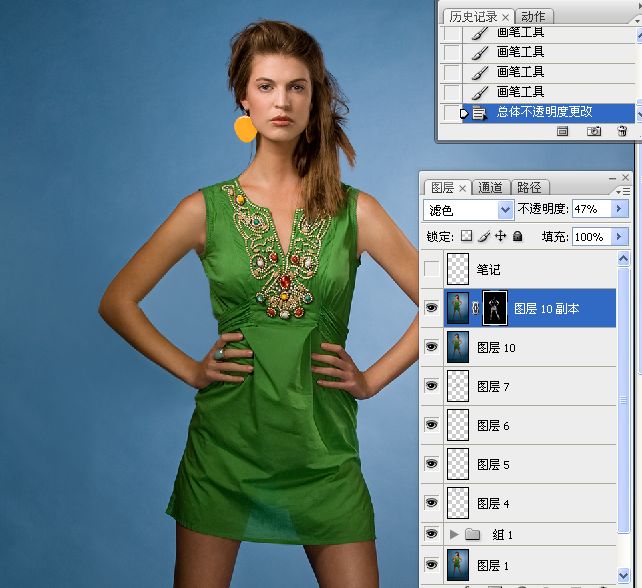
Task: Click the 组 1 folder icon
Action: [x=472, y=534]
